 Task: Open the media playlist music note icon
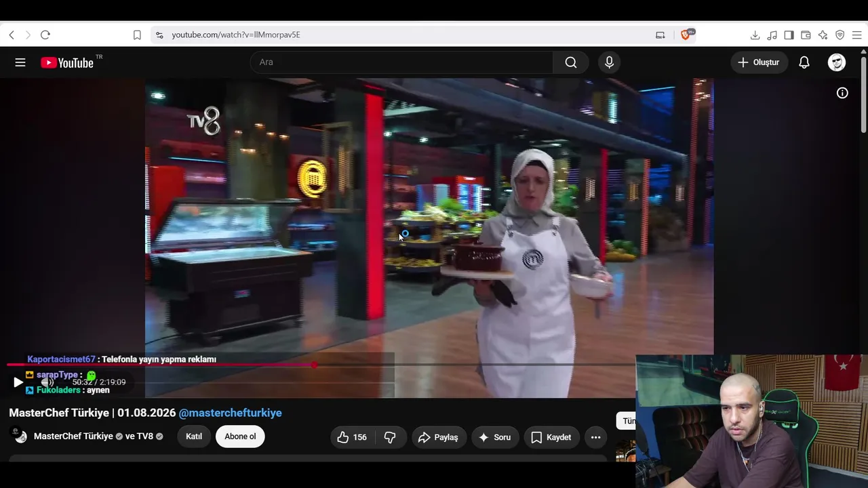pos(772,35)
